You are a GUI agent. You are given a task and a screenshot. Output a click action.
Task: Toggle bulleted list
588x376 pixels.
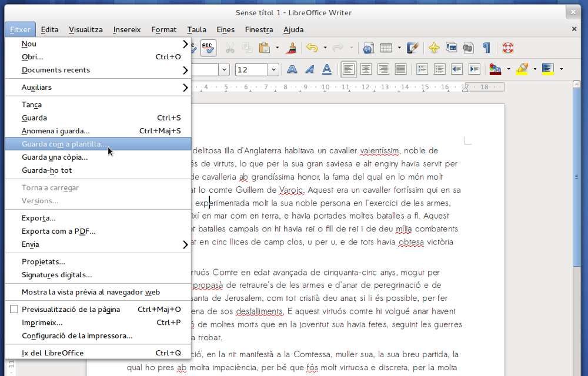[439, 69]
